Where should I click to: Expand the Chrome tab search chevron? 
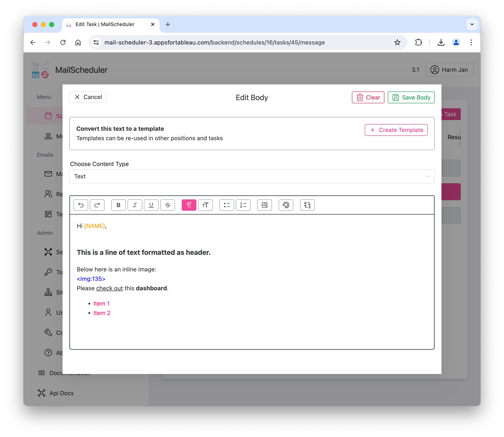[472, 24]
